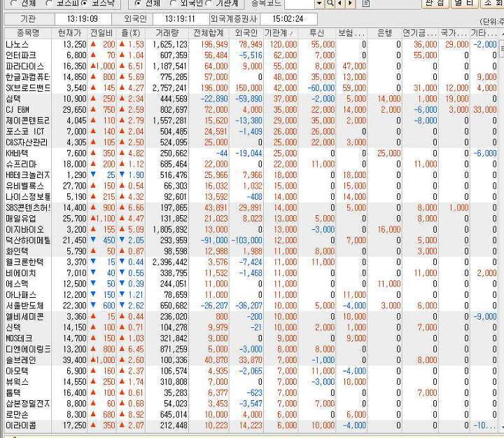Select the 로만손 stock row

(x=252, y=414)
